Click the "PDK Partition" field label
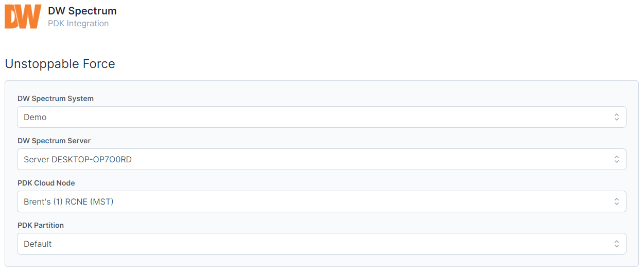 (x=41, y=225)
